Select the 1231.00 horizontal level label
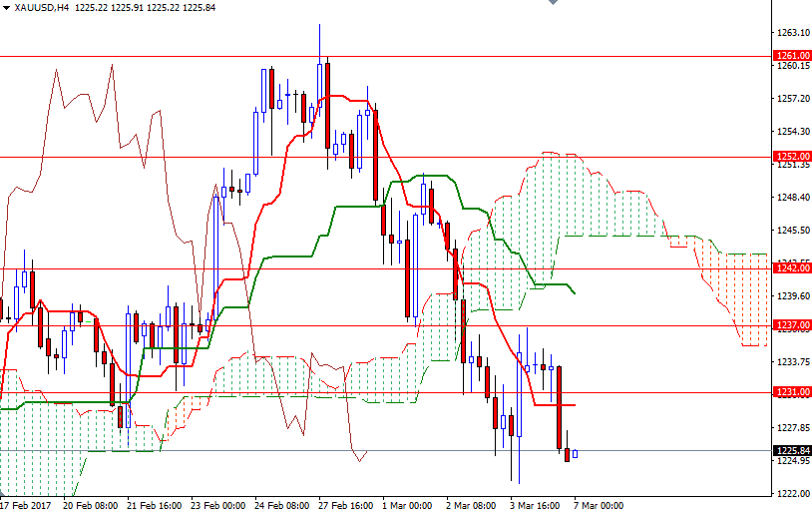This screenshot has height=513, width=812. 792,392
